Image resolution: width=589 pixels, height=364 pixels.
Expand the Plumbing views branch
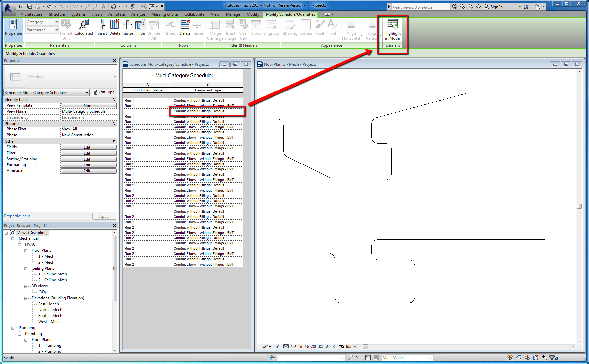[x=13, y=327]
